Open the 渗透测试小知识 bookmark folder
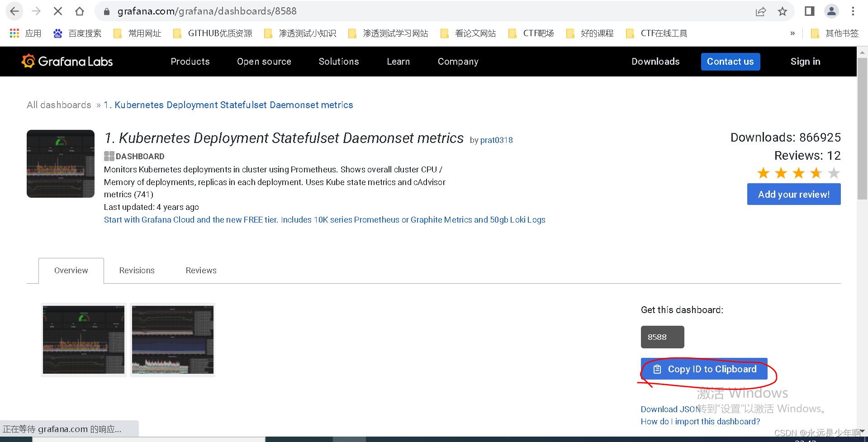The height and width of the screenshot is (442, 868). [300, 33]
